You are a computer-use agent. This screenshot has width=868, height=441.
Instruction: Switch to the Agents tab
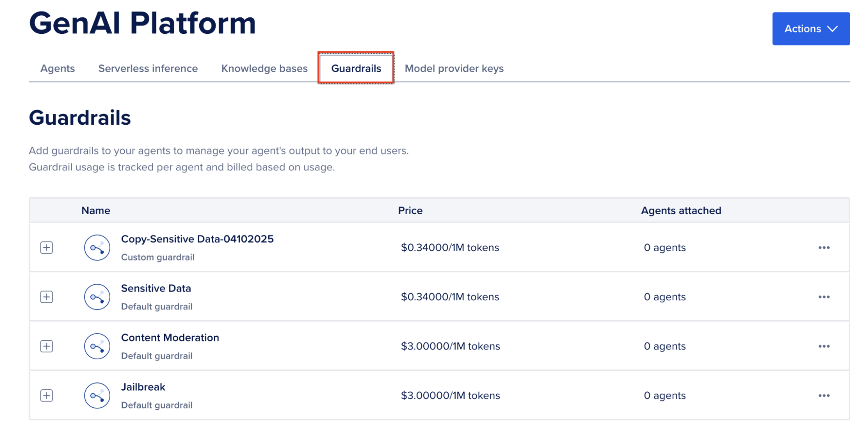pos(57,68)
